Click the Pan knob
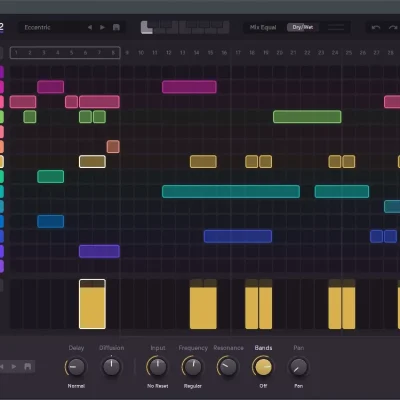This screenshot has height=400, width=400. tap(298, 367)
